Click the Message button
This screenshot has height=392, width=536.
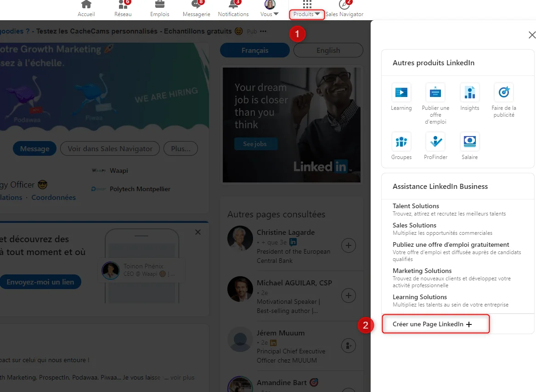tap(34, 149)
